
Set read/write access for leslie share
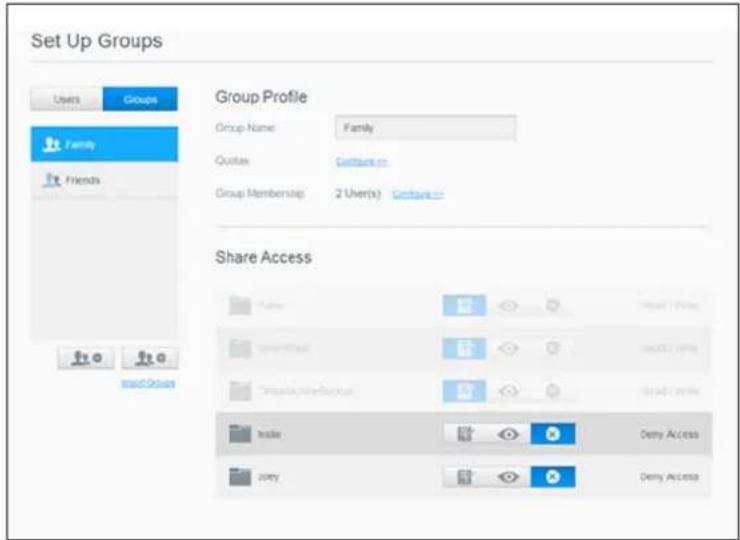click(x=465, y=434)
